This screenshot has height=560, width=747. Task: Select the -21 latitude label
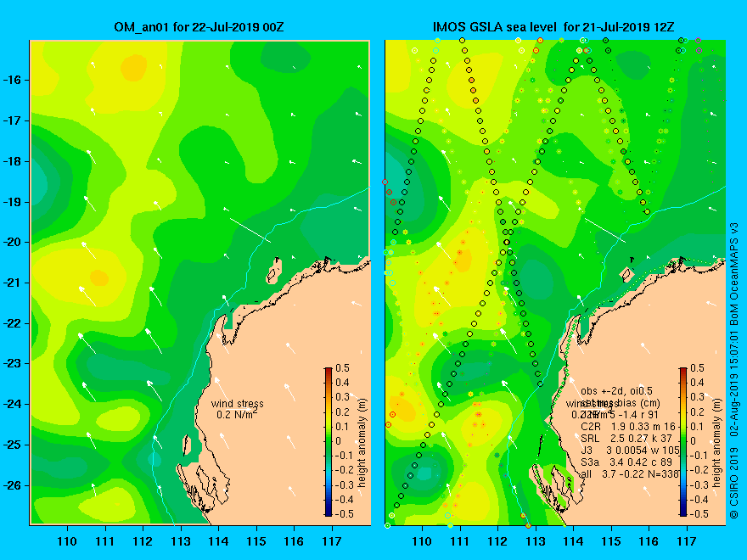(x=12, y=283)
